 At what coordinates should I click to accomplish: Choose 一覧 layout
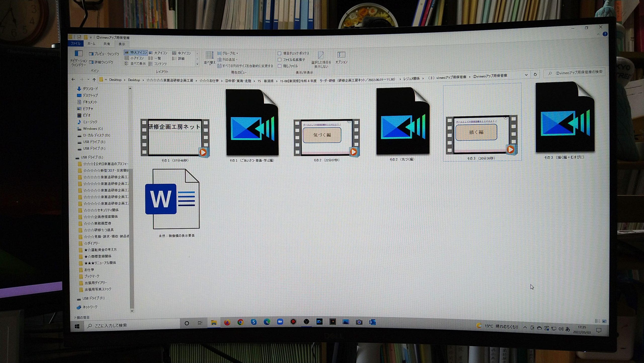155,58
